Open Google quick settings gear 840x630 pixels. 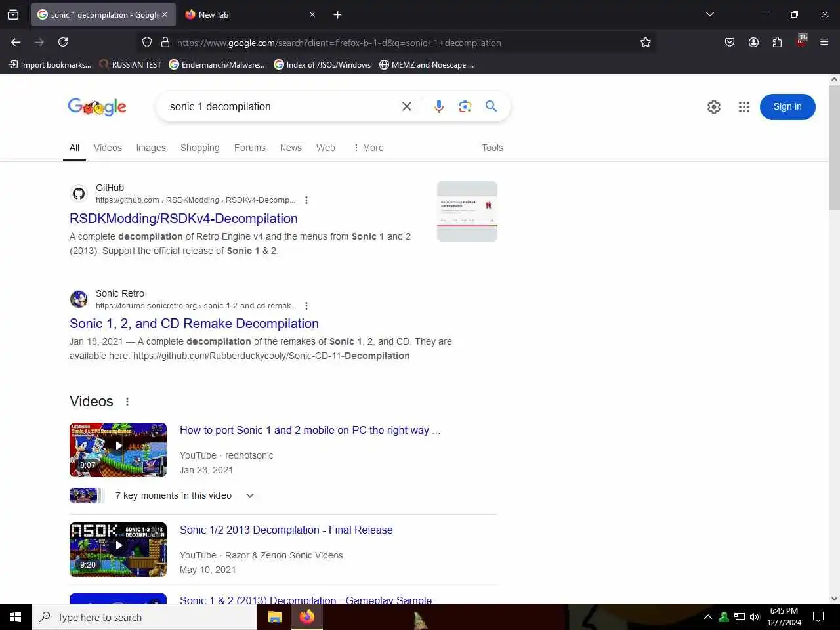pos(714,107)
